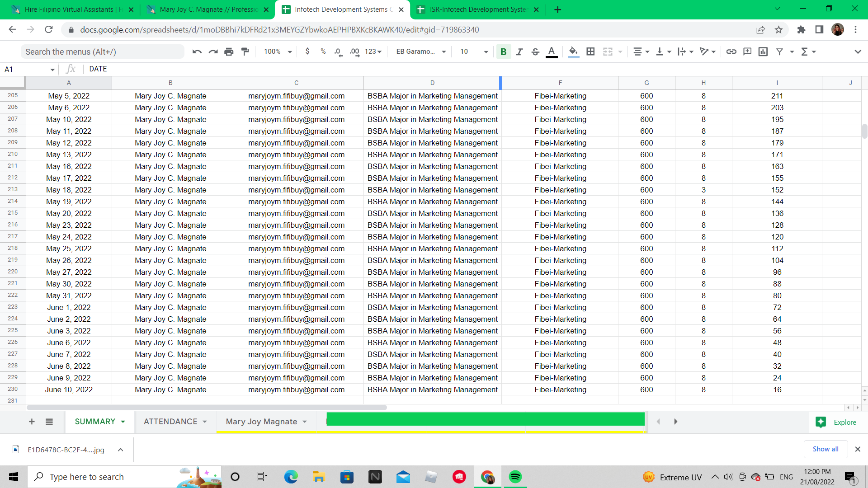
Task: Open the Borders tool
Action: [590, 52]
